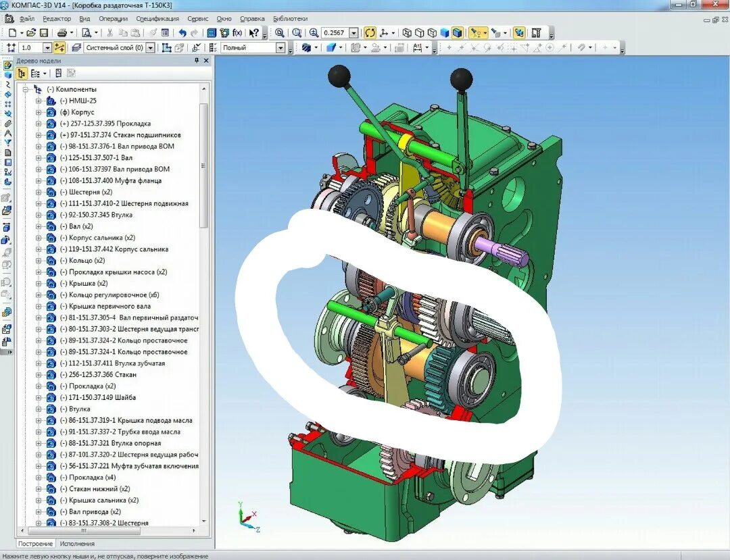Click the paperclip sidebar icon
The image size is (730, 560).
pyautogui.click(x=7, y=124)
